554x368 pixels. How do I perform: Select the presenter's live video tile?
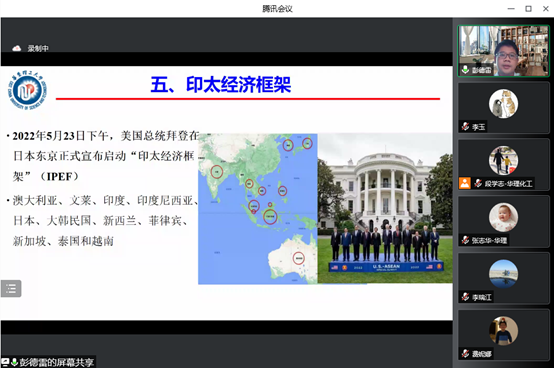click(x=503, y=51)
